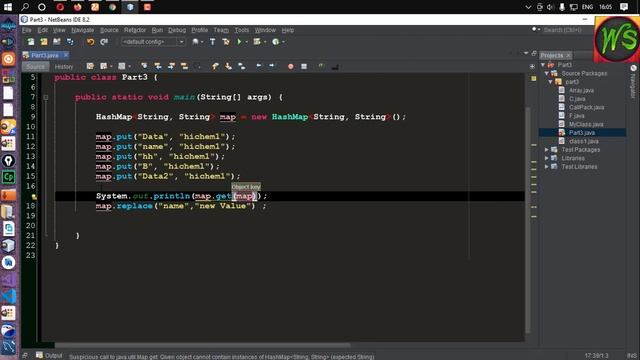Image resolution: width=640 pixels, height=360 pixels.
Task: Open the Debug menu
Action: point(177,30)
